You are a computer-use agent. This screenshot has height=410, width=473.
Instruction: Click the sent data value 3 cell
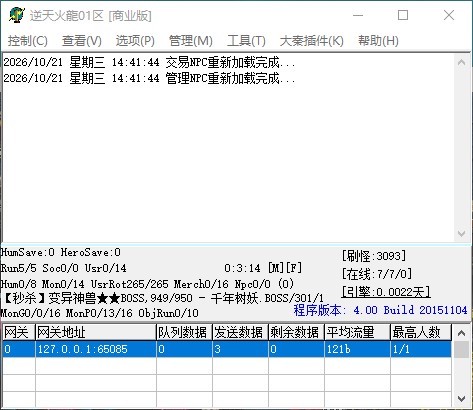(x=240, y=349)
